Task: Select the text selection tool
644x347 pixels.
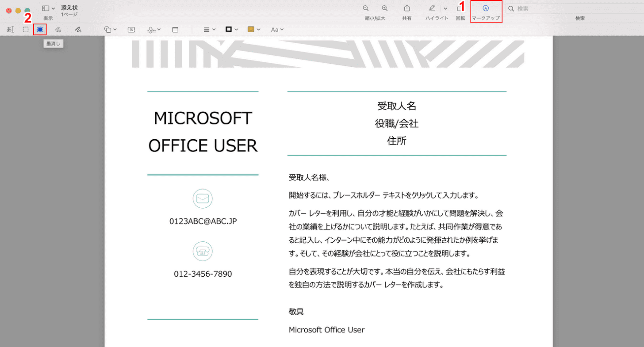Action: click(10, 30)
